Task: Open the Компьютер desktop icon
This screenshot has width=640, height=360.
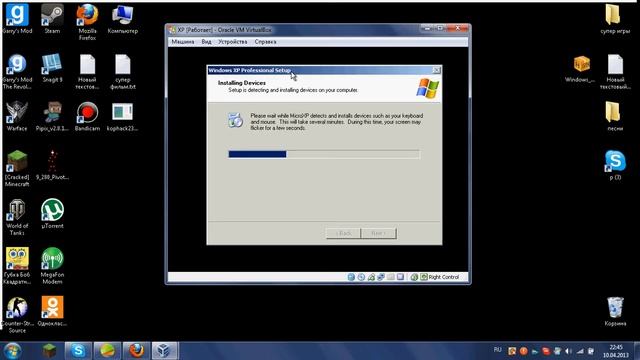Action: (x=122, y=19)
